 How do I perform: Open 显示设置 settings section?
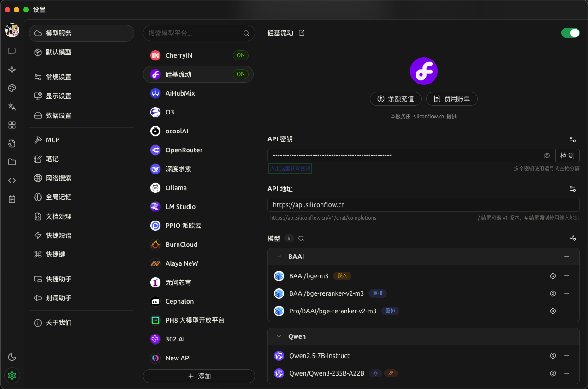(x=81, y=96)
